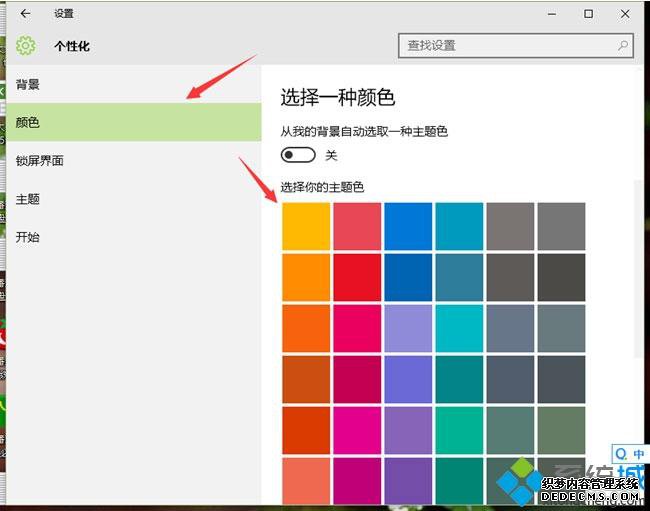Pick the slate blue-gray swatch beside turquoise

click(x=510, y=328)
